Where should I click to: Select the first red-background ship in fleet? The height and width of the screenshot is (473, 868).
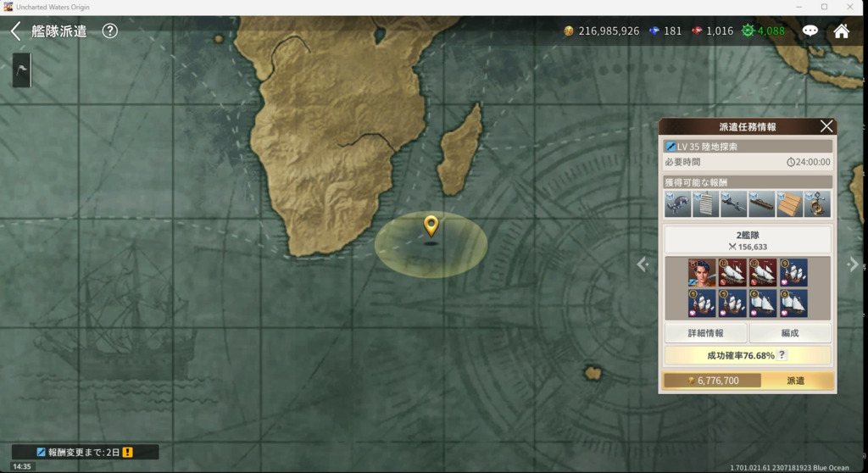[732, 272]
